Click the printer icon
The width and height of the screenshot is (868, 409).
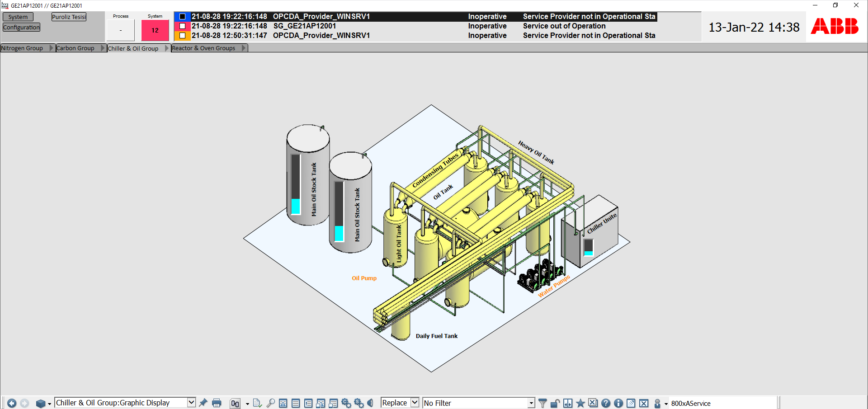[x=217, y=403]
